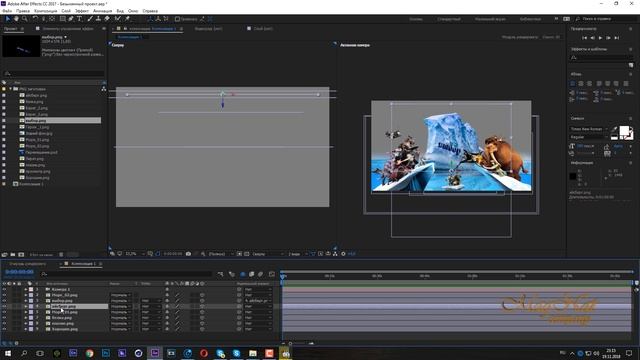Open parent dropdown of the Камера 1 layer
This screenshot has height=360, width=640.
(x=258, y=289)
